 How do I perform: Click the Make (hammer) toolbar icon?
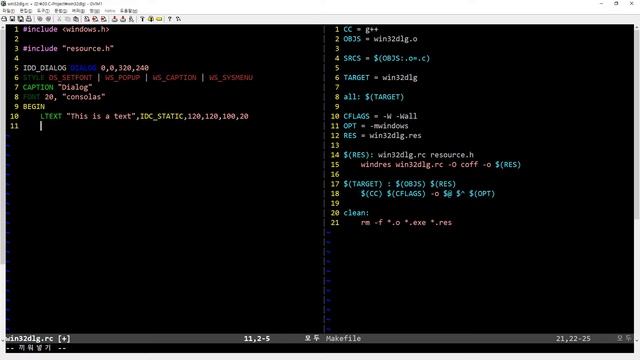click(x=142, y=19)
